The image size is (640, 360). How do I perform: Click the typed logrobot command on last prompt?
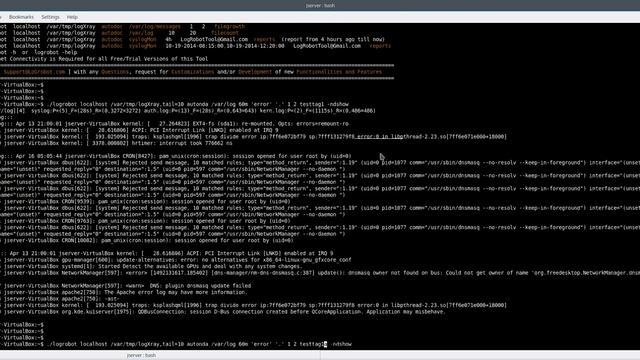point(199,344)
